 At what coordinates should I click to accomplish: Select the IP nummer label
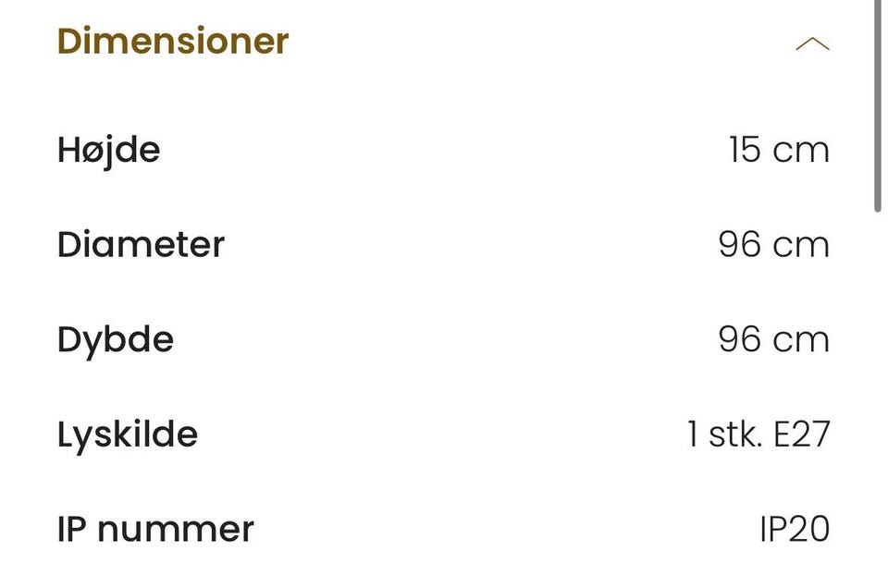coord(155,529)
